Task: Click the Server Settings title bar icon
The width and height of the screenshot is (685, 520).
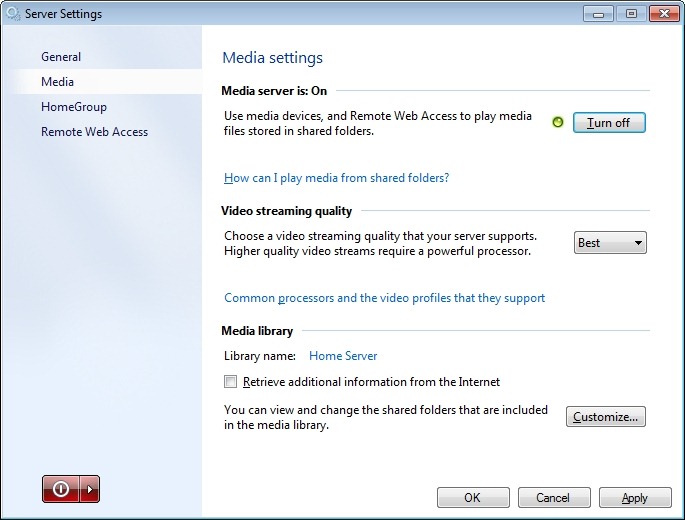Action: tap(13, 14)
